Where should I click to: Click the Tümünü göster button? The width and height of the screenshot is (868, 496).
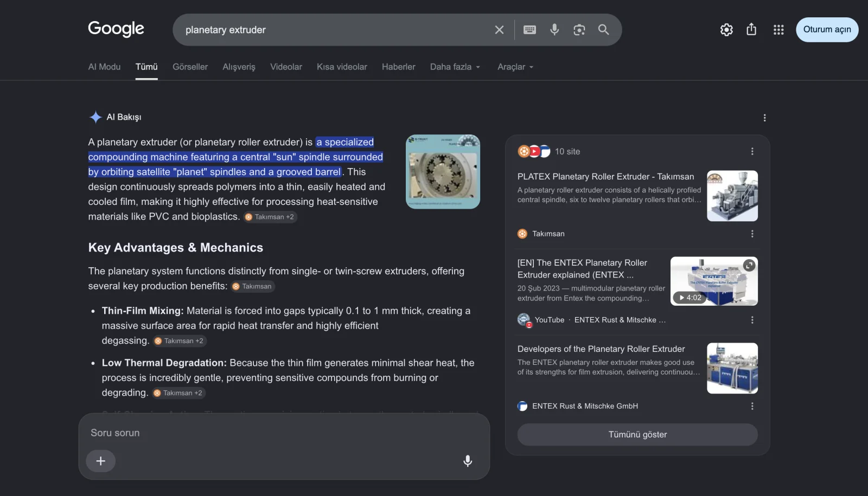pos(637,435)
